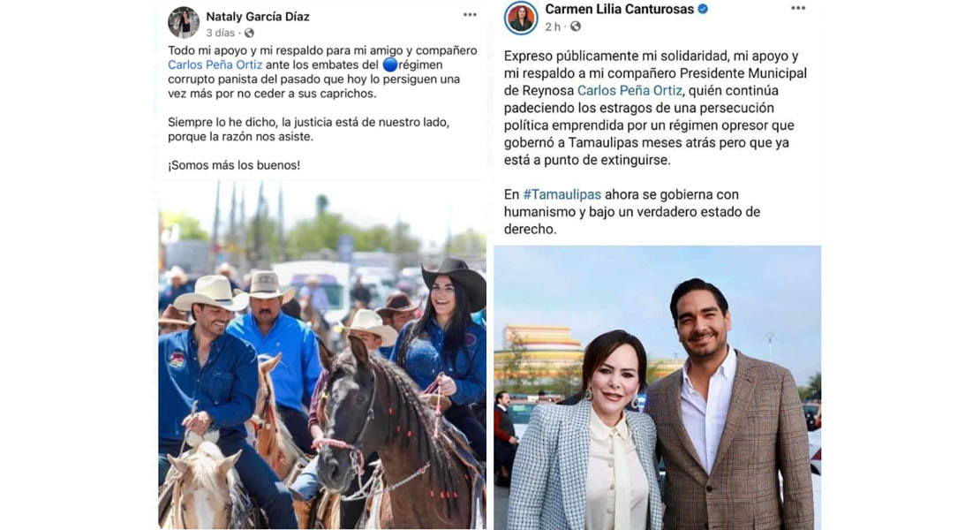Click the blue verified badge next to Carmen Lilia Canturosas
This screenshot has height=530, width=980.
[x=703, y=9]
